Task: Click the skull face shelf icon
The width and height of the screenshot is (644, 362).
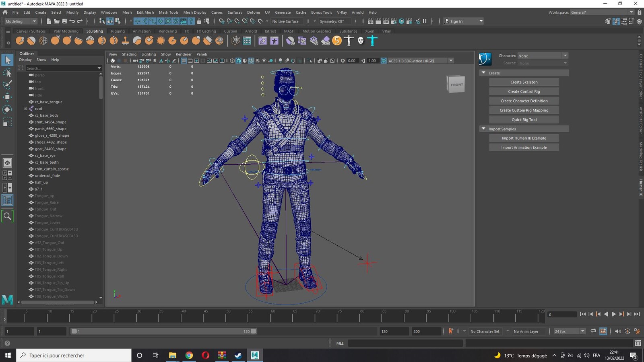Action: 361,41
